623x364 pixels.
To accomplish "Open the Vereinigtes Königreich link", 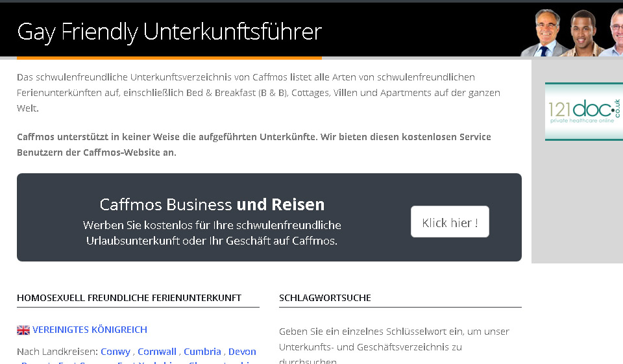I will 90,330.
